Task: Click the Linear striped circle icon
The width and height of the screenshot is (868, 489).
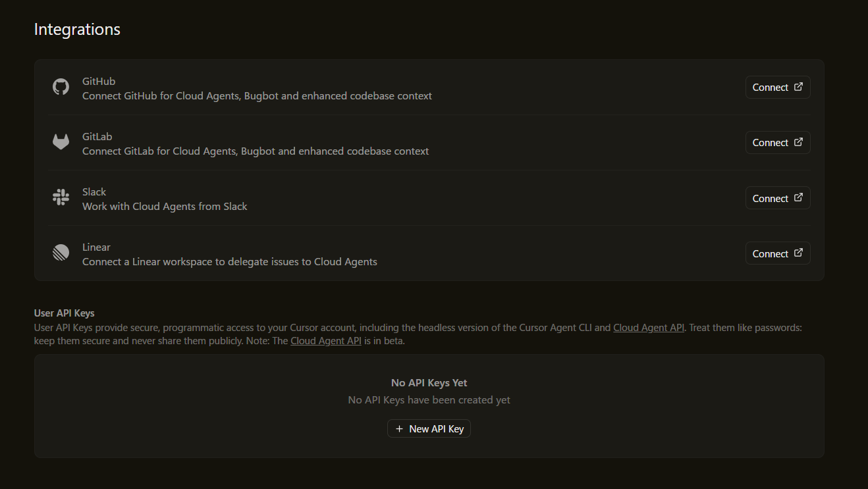Action: pyautogui.click(x=61, y=253)
